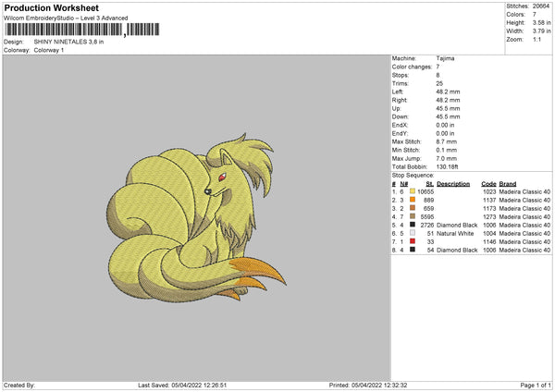Select code 1023 in the stop sequence

[x=489, y=191]
